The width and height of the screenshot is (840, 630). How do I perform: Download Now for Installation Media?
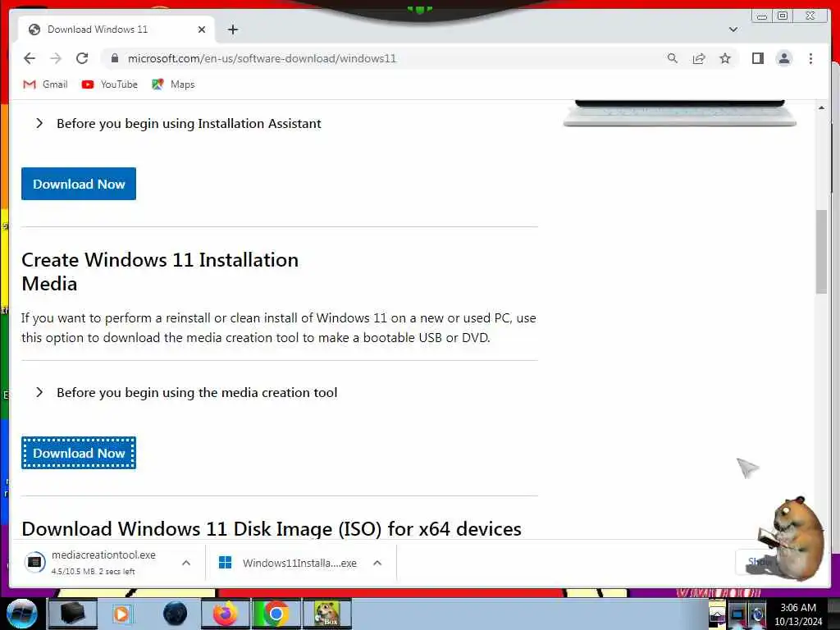coord(79,453)
